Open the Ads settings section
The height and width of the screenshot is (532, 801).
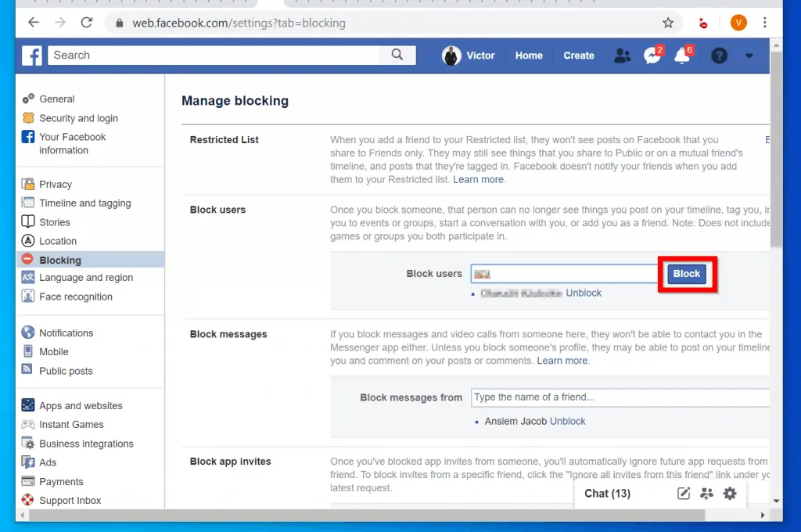tap(48, 462)
